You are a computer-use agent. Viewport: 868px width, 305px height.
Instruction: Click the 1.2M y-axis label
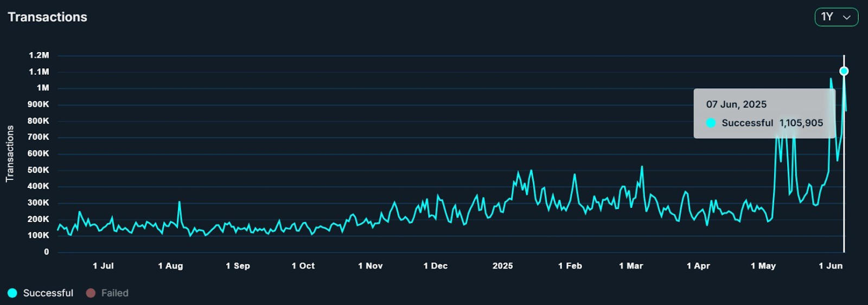pyautogui.click(x=39, y=55)
